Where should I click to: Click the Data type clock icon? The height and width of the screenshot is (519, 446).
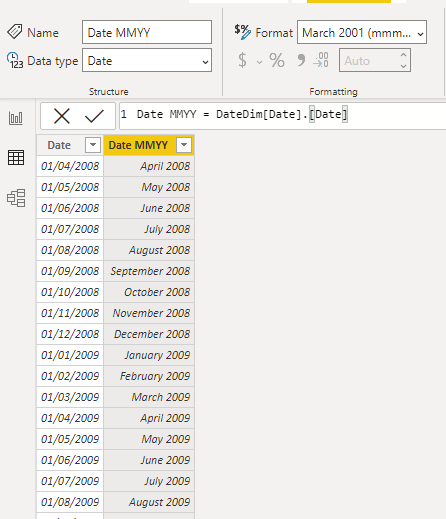tap(15, 60)
